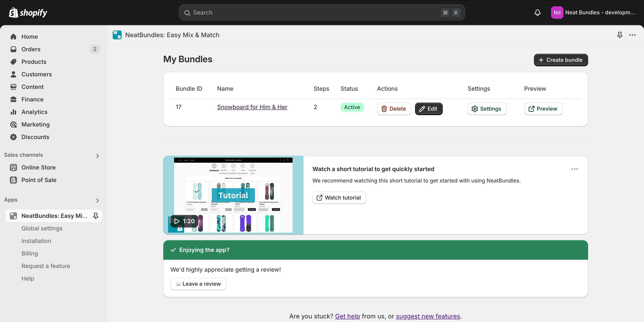Click Watch tutorial button

[x=339, y=197]
